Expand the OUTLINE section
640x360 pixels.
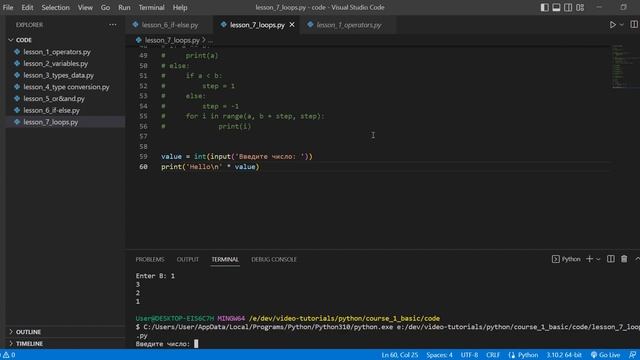[x=65, y=332]
